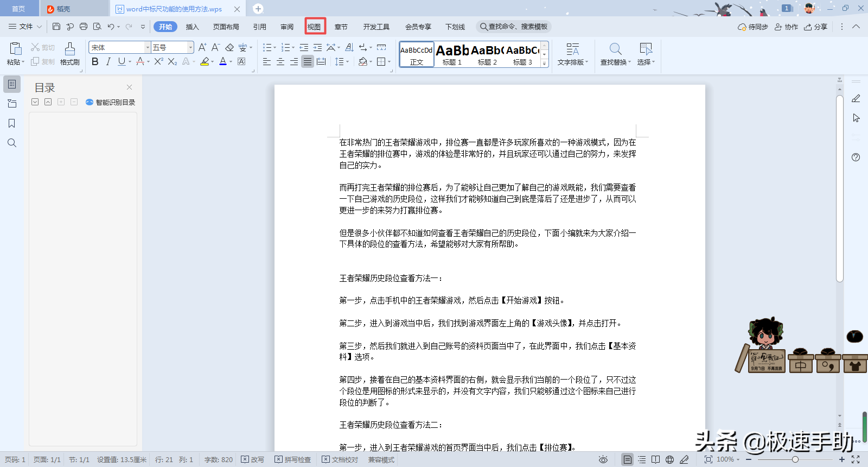This screenshot has height=467, width=868.
Task: Open the 审阅 (Review) ribbon tab
Action: tap(287, 27)
